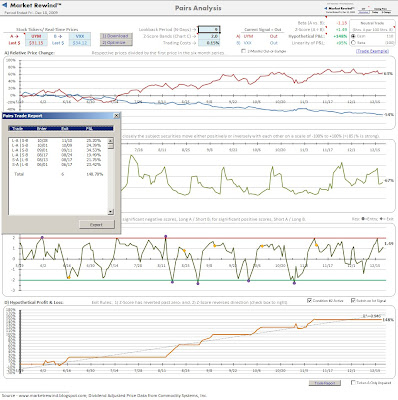Viewport: 398px width, 400px height.
Task: Click the Trade Report button below the P&L chart
Action: [325, 383]
